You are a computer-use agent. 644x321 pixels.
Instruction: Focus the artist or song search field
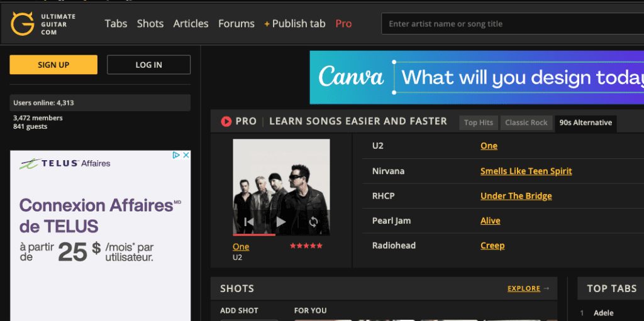point(513,24)
